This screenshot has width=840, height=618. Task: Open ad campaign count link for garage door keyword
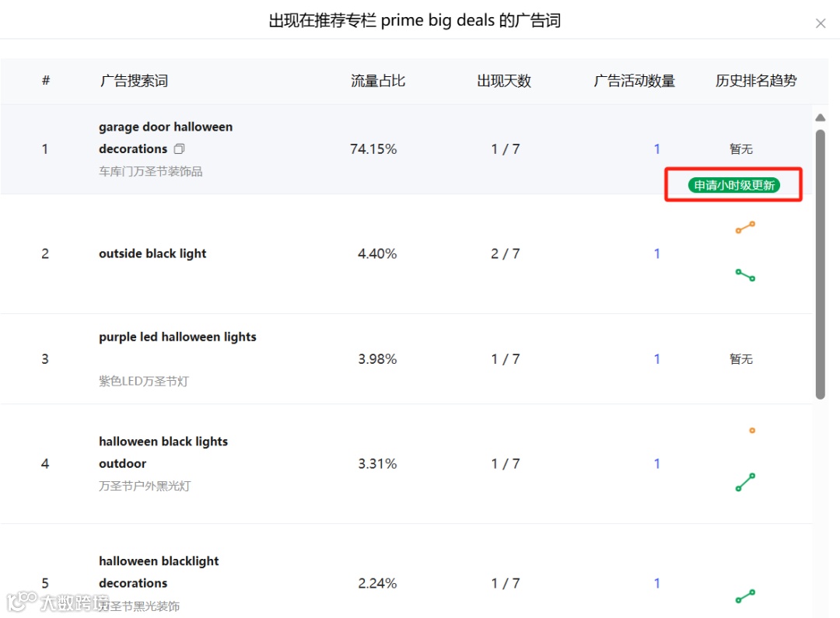(x=656, y=149)
